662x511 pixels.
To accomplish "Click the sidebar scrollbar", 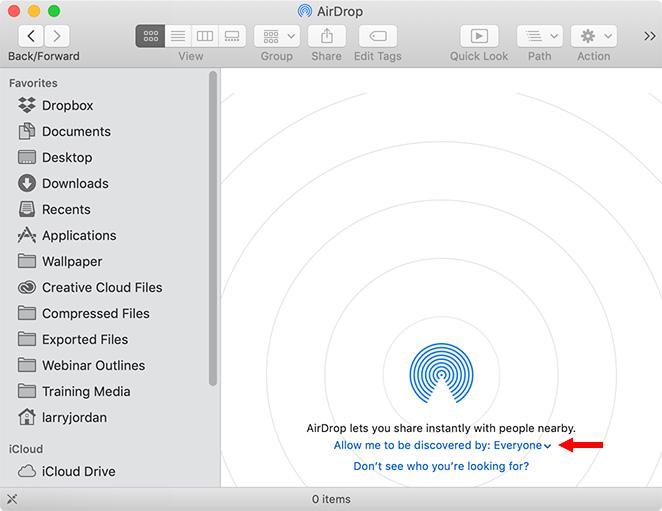I will 213,228.
